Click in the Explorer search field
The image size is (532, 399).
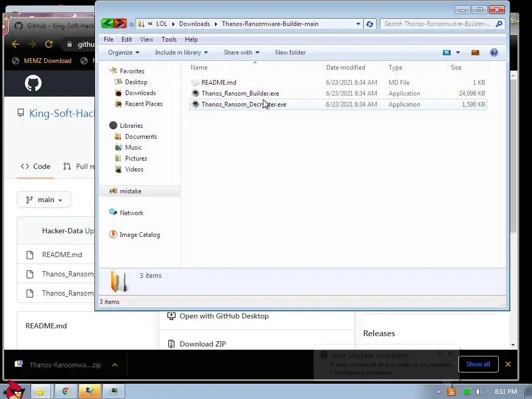[x=437, y=24]
